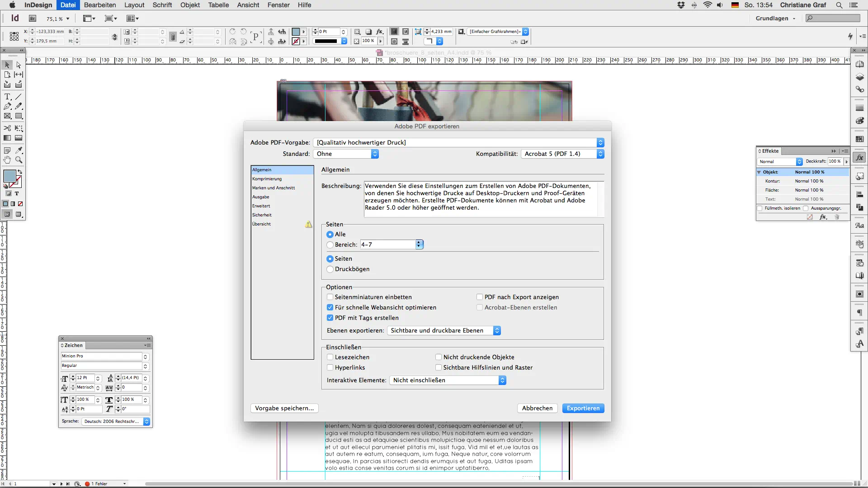This screenshot has width=868, height=488.
Task: Activate the Zoom tool
Action: 19,160
